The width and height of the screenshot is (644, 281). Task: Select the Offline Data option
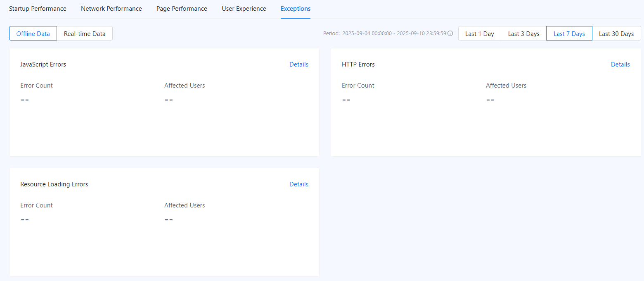pos(33,34)
